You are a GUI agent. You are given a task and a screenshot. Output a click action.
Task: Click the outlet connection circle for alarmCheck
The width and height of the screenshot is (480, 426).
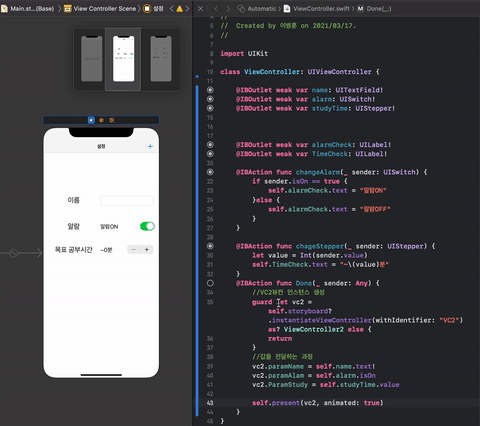[210, 145]
